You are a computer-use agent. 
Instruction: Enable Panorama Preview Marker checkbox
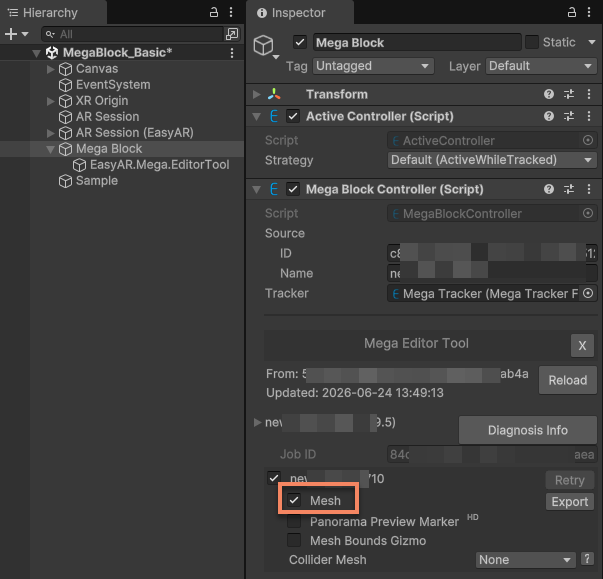coord(294,521)
